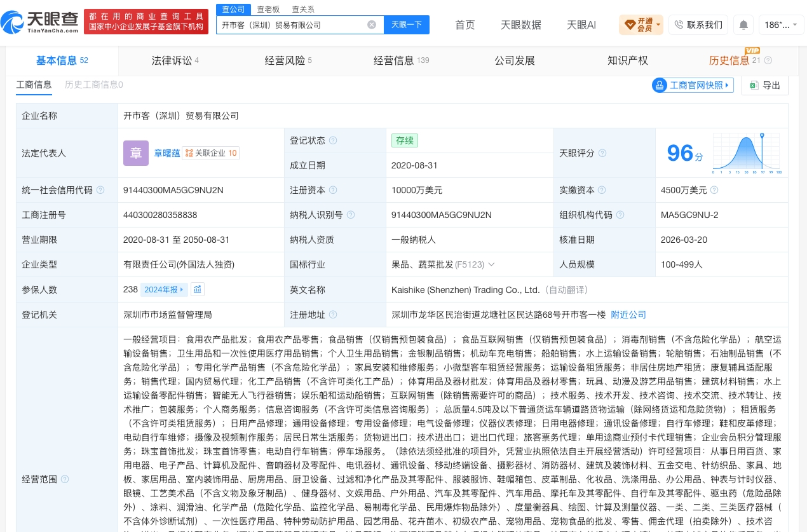This screenshot has width=807, height=532.
Task: Open legal representative 章曙蕴 link
Action: click(x=166, y=153)
